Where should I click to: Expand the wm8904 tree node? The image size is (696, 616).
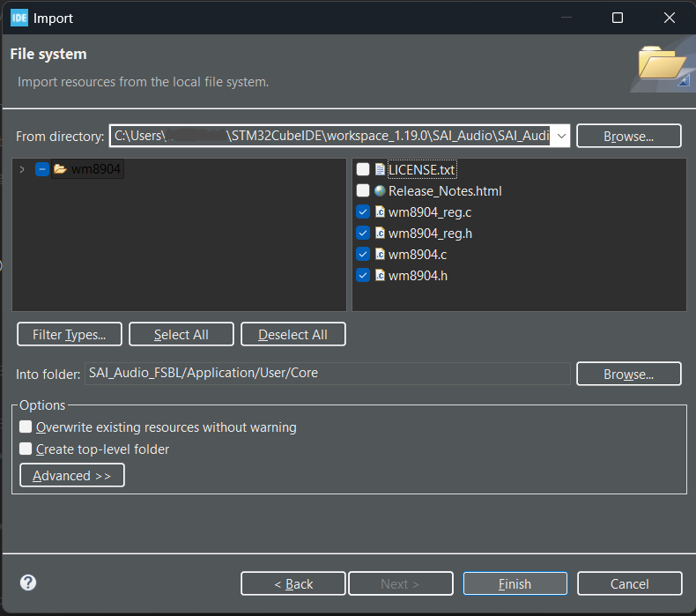(22, 169)
